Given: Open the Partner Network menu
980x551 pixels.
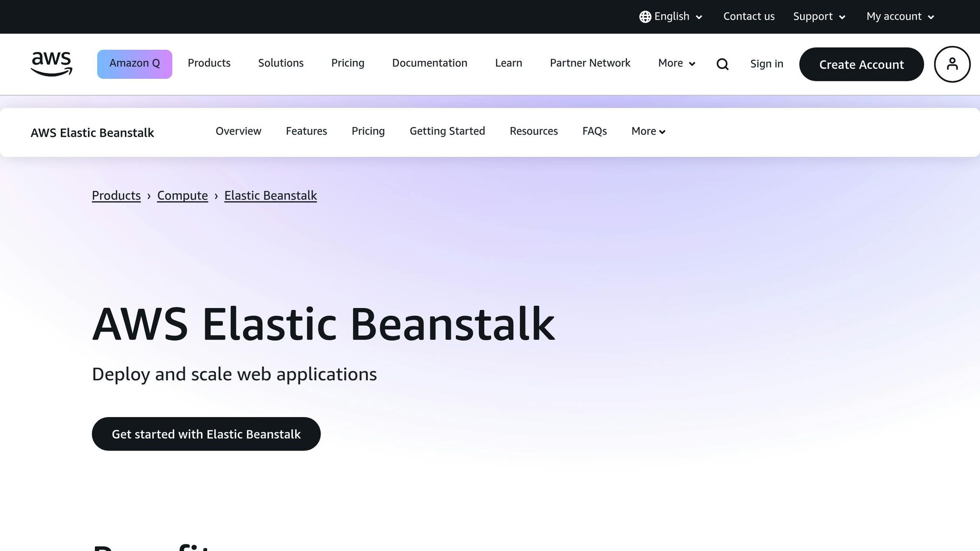Looking at the screenshot, I should click(590, 63).
